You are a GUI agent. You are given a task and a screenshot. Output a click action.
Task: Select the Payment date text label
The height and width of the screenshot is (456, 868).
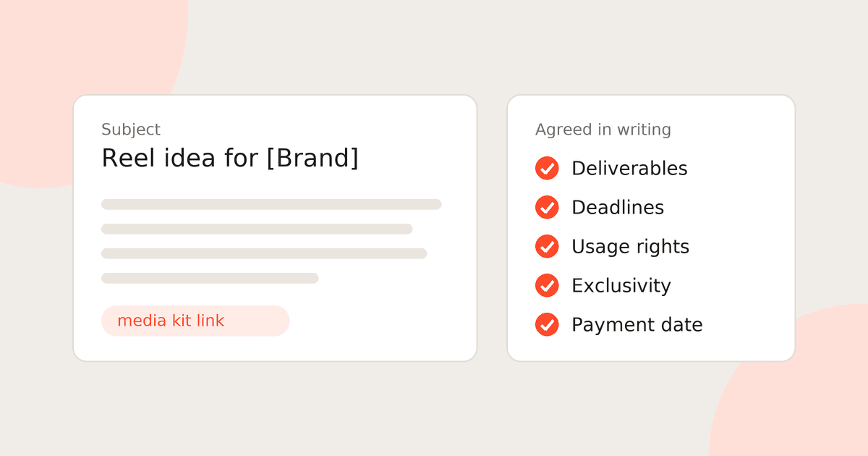tap(637, 325)
